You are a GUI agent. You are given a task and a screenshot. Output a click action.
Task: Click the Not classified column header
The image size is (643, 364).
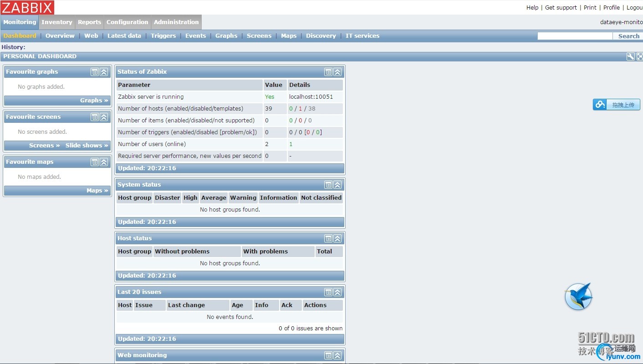click(x=321, y=198)
